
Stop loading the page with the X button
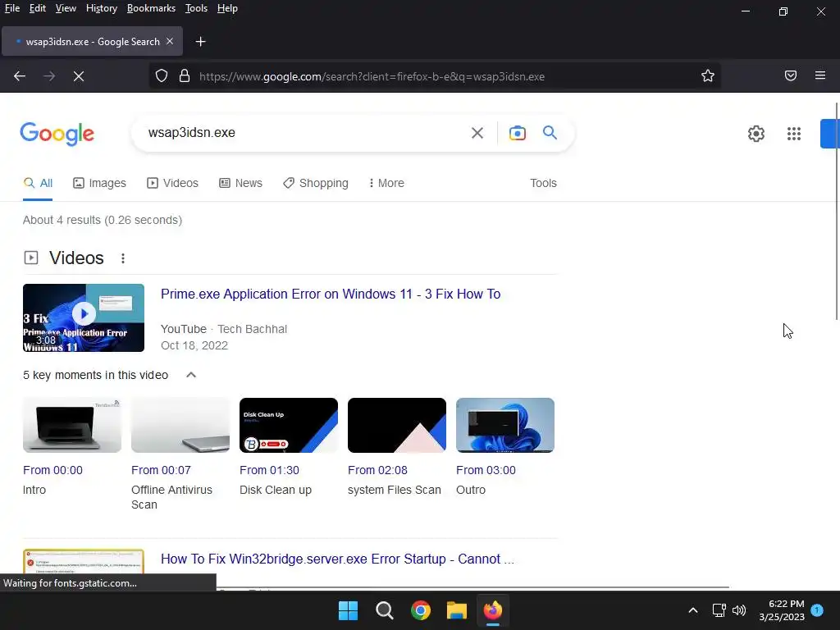tap(79, 76)
